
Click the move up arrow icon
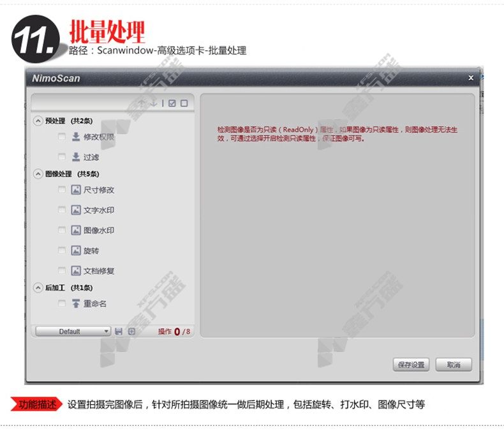pos(142,103)
